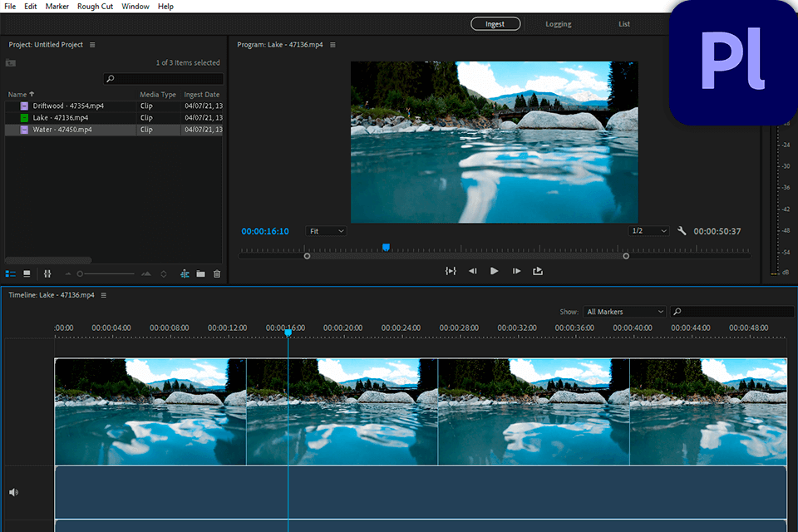This screenshot has height=532, width=798.
Task: Open the 1/2 playback resolution dropdown
Action: (648, 231)
